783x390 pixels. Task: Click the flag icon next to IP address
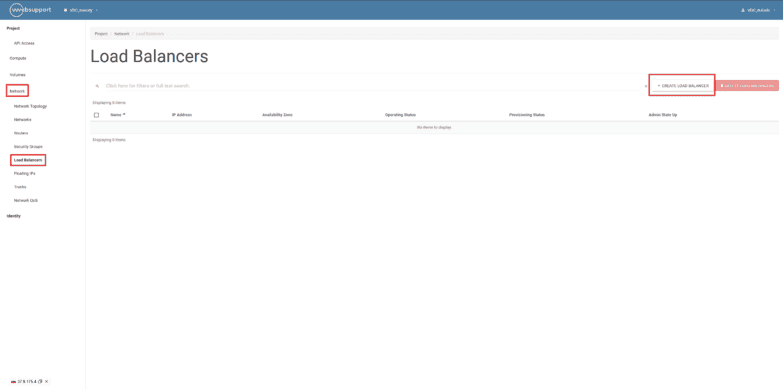coord(13,382)
